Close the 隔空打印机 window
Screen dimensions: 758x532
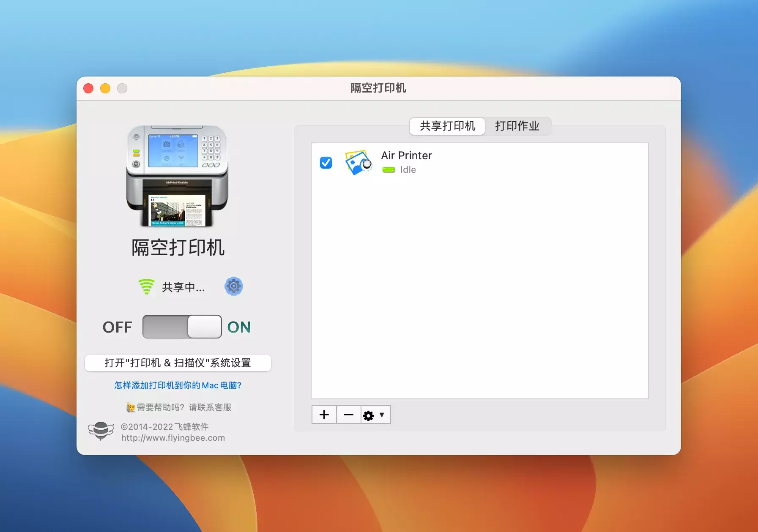pyautogui.click(x=88, y=88)
